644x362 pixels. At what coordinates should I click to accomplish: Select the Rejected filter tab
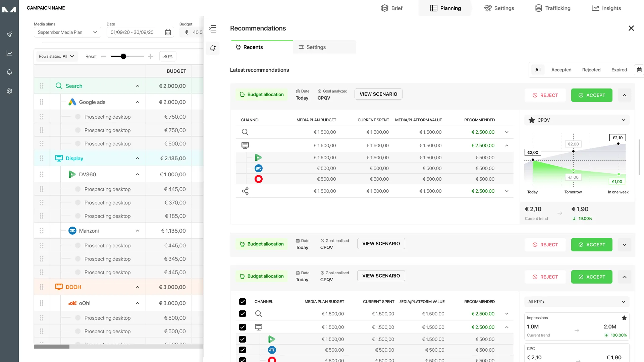point(591,70)
